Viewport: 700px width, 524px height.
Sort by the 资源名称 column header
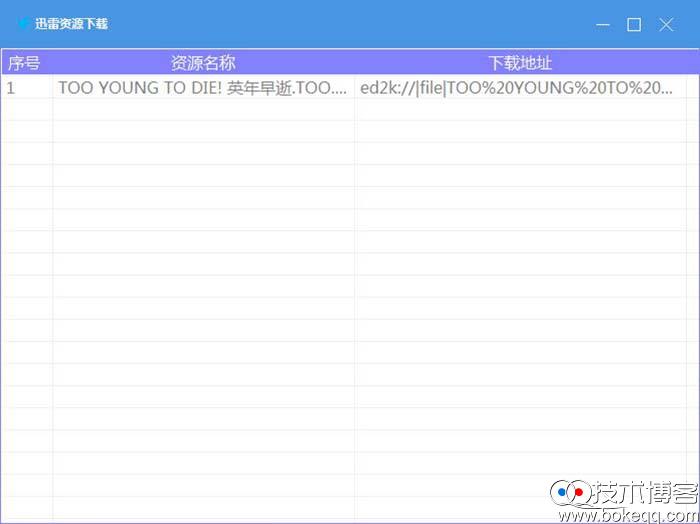pyautogui.click(x=203, y=63)
